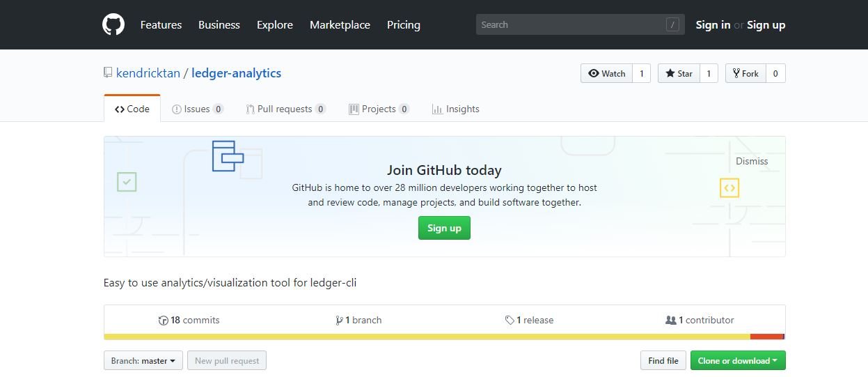Open the Features menu item
The image size is (868, 377).
(161, 24)
